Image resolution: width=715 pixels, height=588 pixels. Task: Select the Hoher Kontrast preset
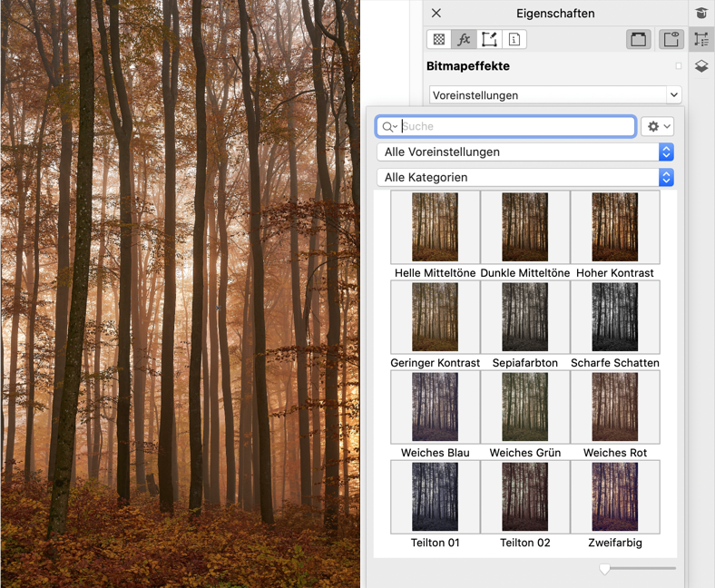(x=615, y=228)
